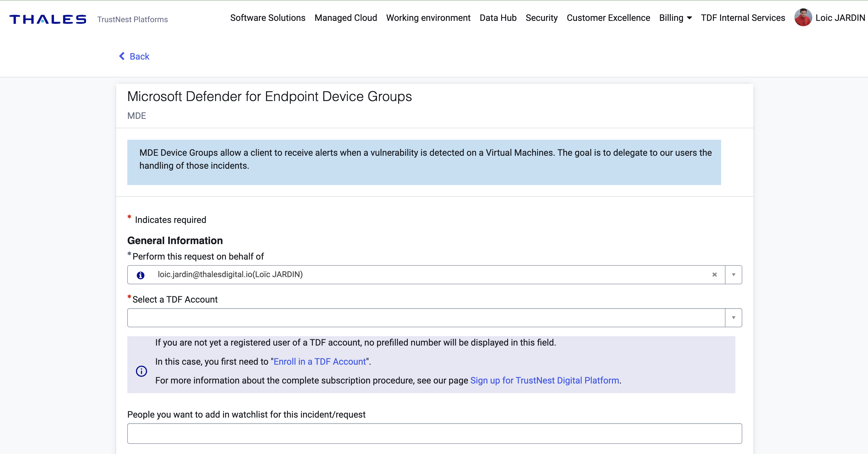The width and height of the screenshot is (868, 454).
Task: Click the MDE Device Groups description banner
Action: pyautogui.click(x=424, y=162)
